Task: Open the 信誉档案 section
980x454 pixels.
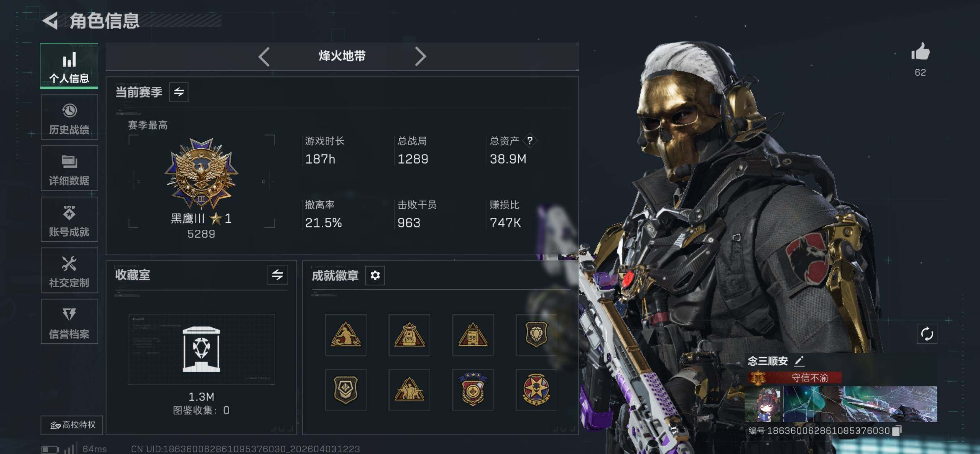Action: click(69, 321)
